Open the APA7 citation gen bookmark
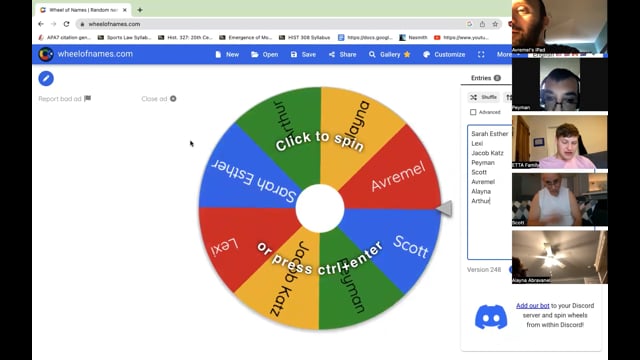640x360 pixels. coord(64,38)
